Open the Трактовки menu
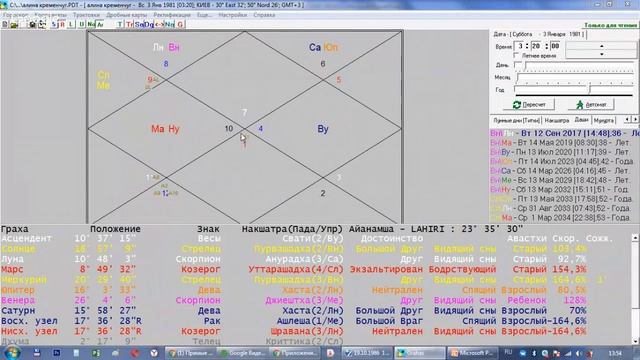This screenshot has width=640, height=360. coord(86,15)
